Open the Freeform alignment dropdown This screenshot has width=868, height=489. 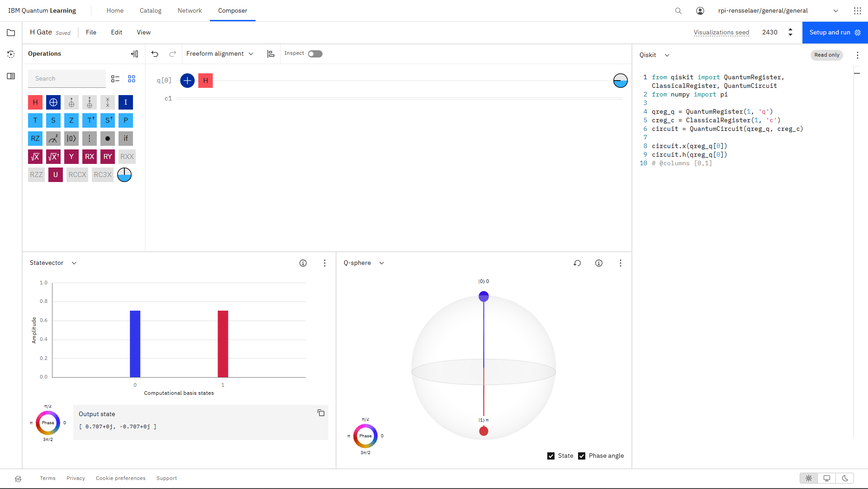[220, 54]
